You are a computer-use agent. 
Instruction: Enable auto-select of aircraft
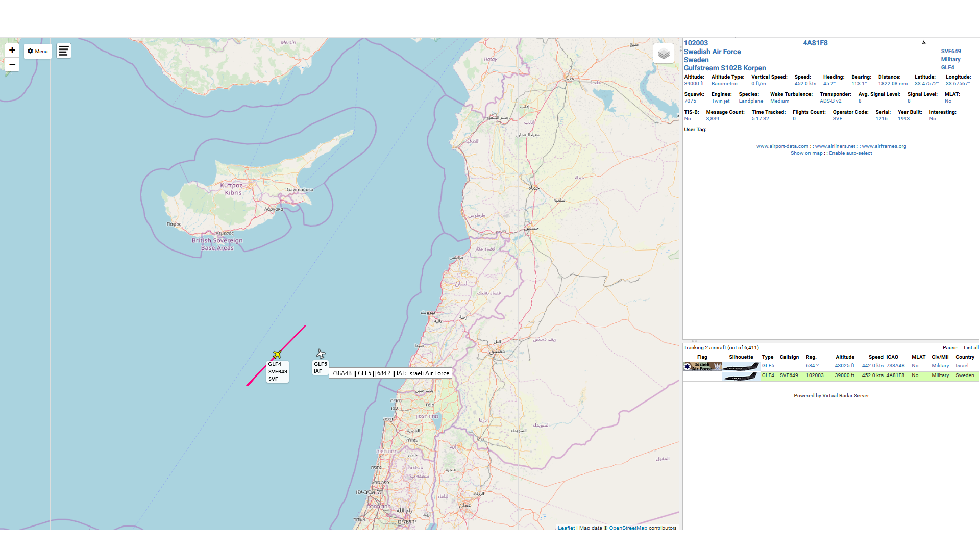point(850,153)
